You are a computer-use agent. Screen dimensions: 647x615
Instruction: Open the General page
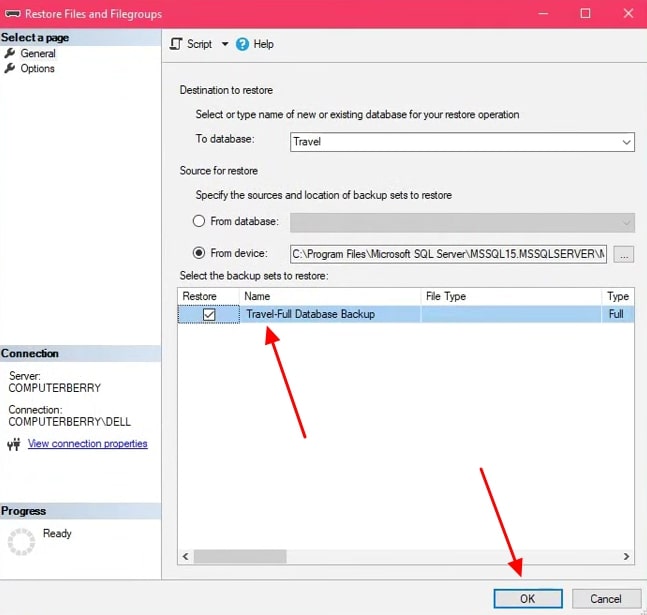(x=38, y=53)
